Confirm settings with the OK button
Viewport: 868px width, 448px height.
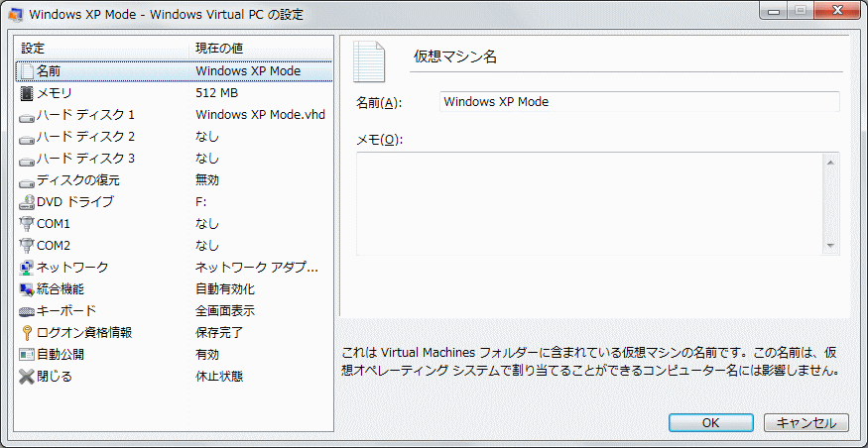(711, 422)
